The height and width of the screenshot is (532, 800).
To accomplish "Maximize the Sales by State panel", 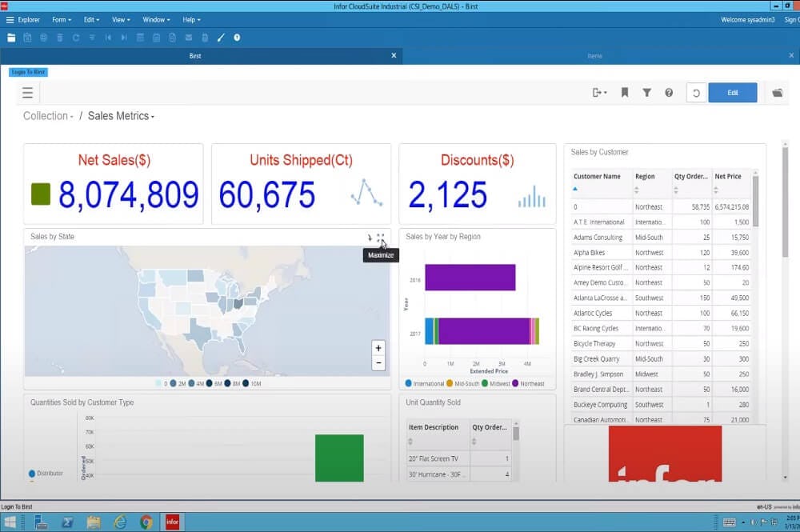I will coord(381,238).
